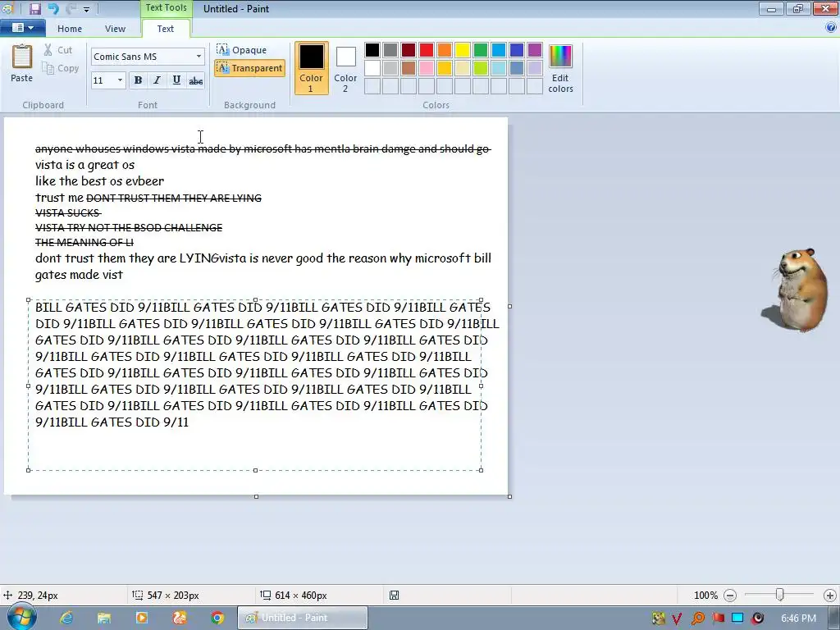This screenshot has width=840, height=630.
Task: Click the blue monitor tray icon
Action: click(737, 619)
